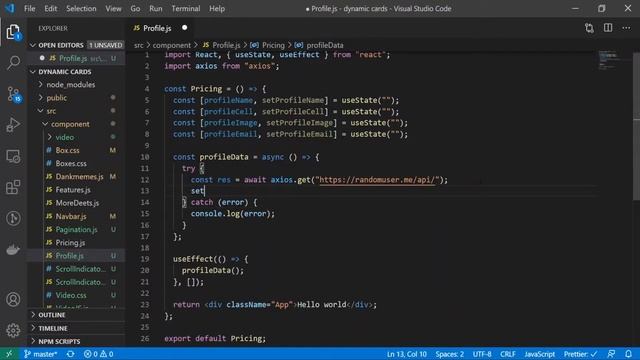Image resolution: width=640 pixels, height=360 pixels.
Task: Open the Docker view
Action: 13,249
